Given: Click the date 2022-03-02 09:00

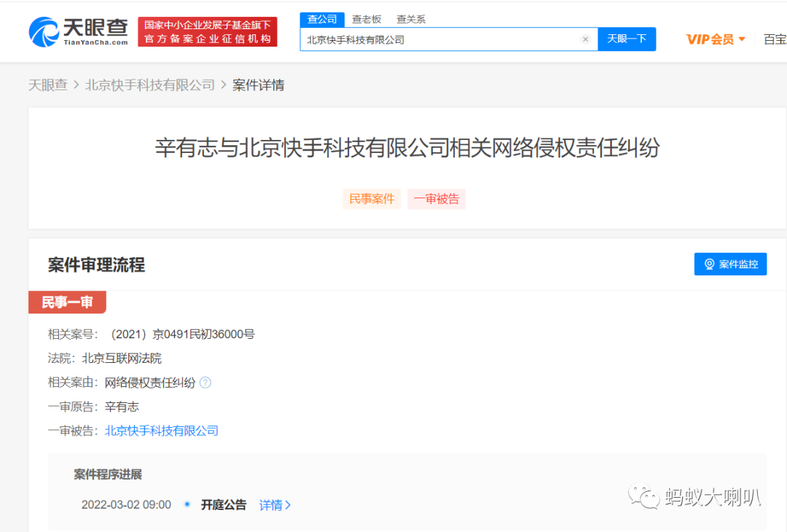Looking at the screenshot, I should tap(126, 505).
